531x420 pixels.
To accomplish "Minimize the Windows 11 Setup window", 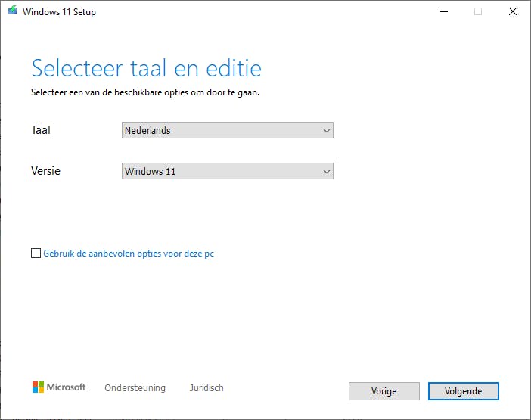I will click(x=442, y=11).
